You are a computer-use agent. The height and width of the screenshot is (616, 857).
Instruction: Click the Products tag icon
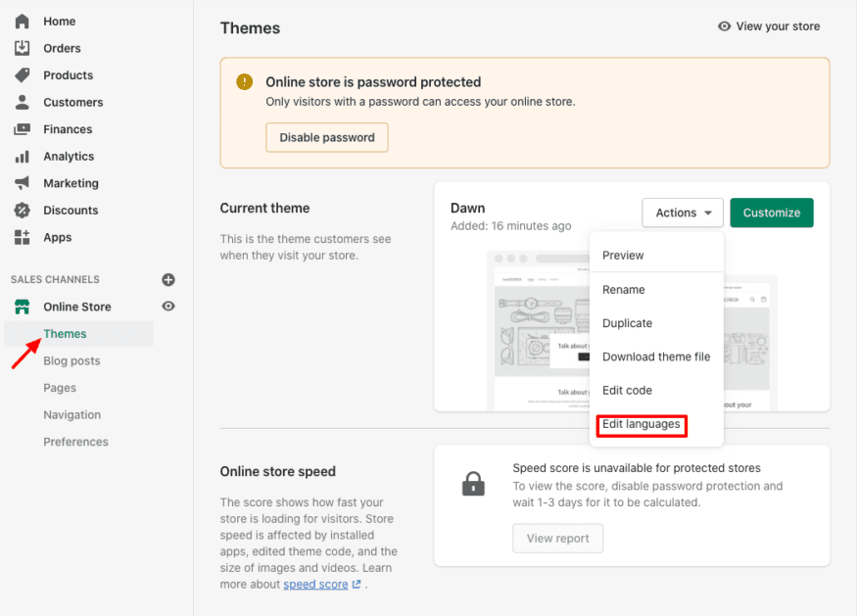pyautogui.click(x=22, y=74)
